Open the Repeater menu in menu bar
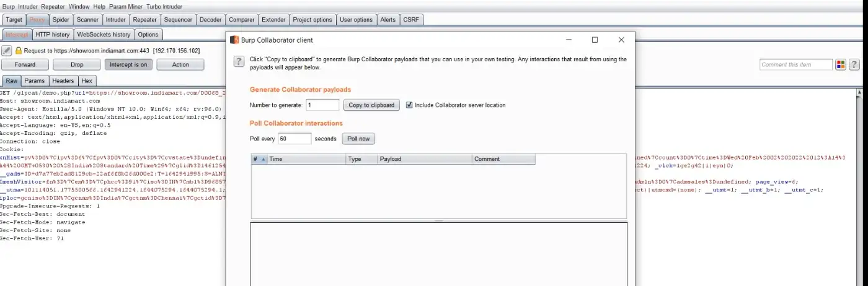 click(x=53, y=6)
